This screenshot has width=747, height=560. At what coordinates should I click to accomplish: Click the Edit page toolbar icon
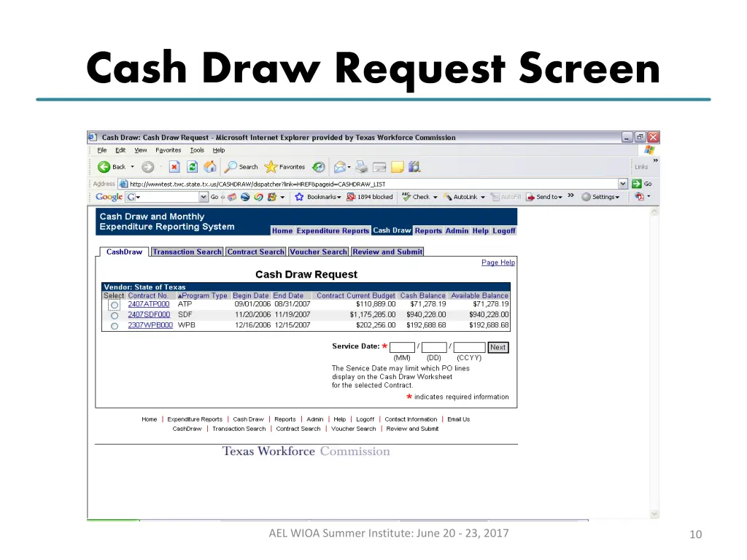379,167
